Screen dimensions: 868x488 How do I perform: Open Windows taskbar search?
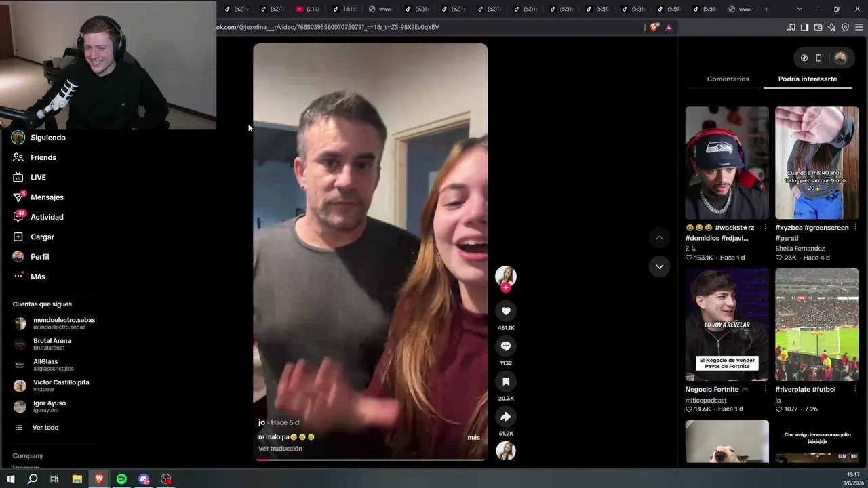[33, 479]
